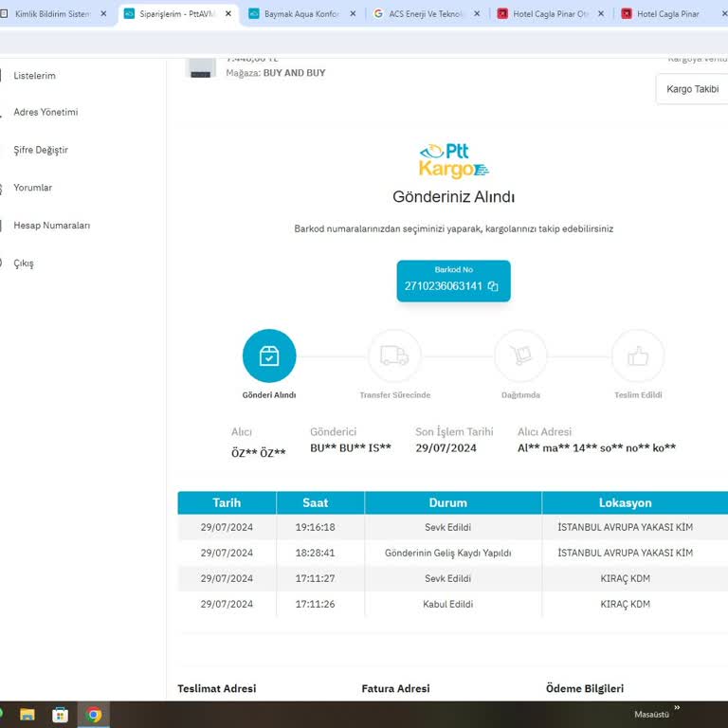The width and height of the screenshot is (728, 728).
Task: Expand the Masaüstü toolbar chevron in the taskbar
Action: tap(677, 707)
